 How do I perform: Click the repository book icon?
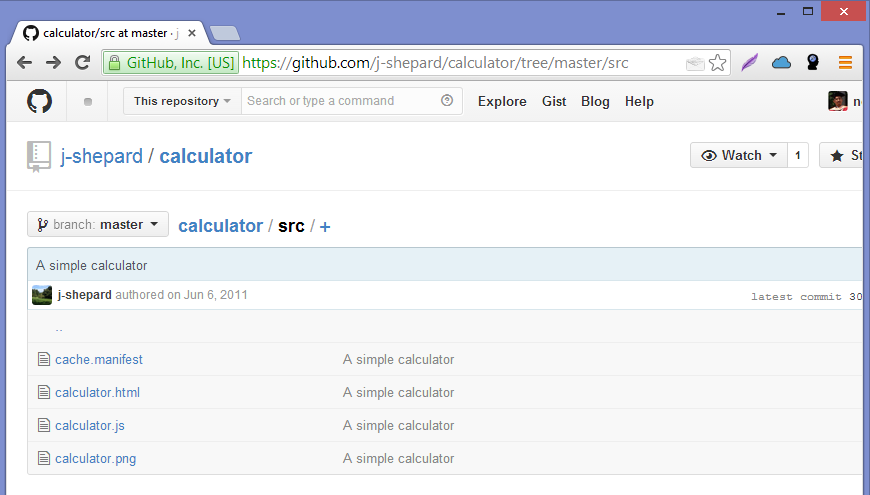click(x=38, y=156)
